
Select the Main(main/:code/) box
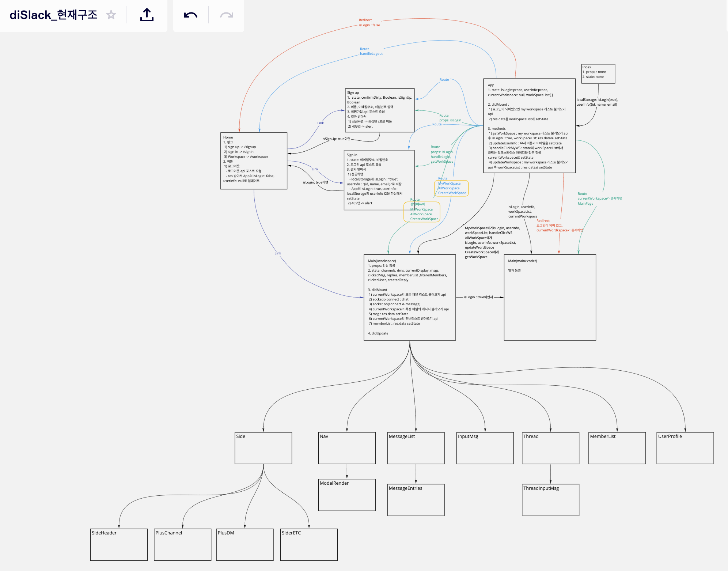click(x=550, y=298)
